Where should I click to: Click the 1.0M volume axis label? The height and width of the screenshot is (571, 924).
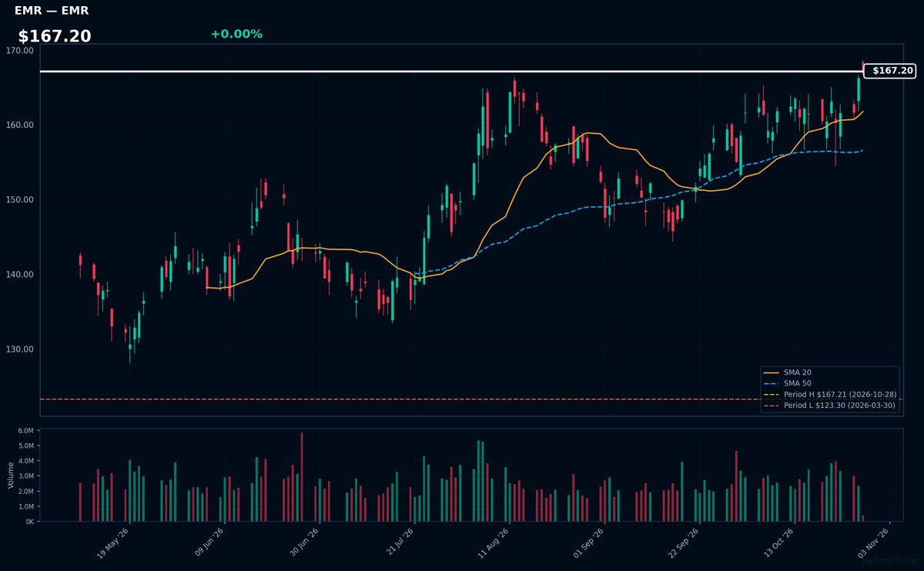point(25,506)
